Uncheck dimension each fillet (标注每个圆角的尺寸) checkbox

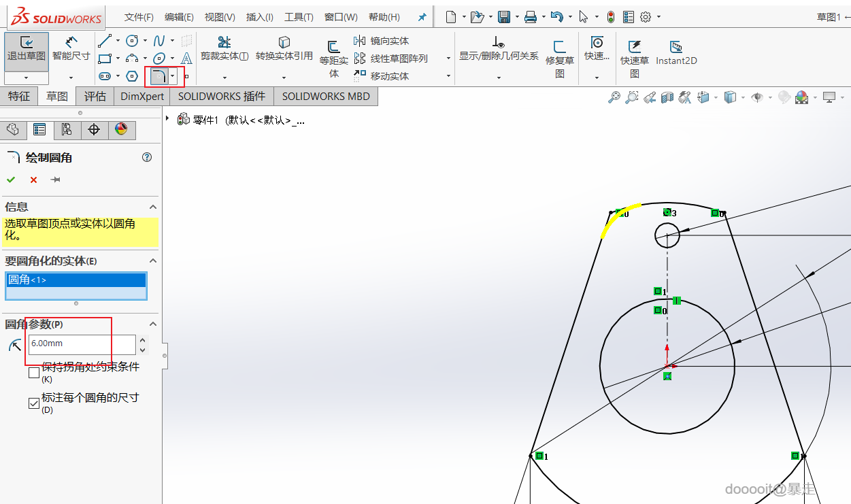(34, 403)
